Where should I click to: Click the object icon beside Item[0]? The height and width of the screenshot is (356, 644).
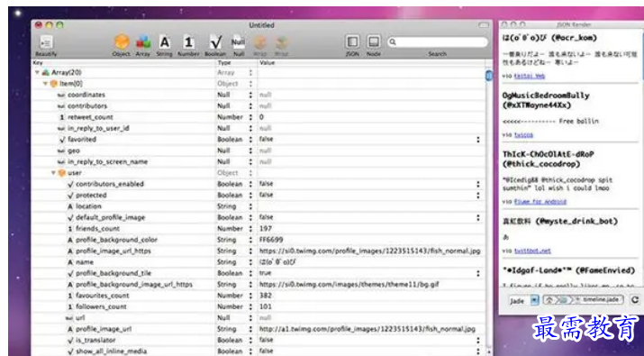click(54, 84)
